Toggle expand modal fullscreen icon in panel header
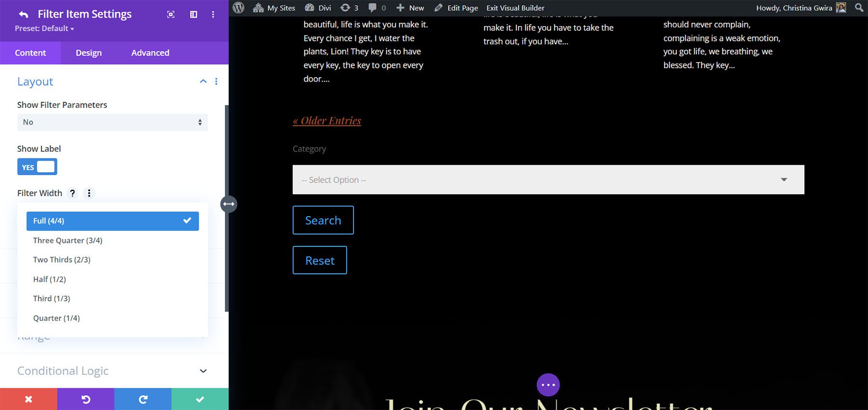The width and height of the screenshot is (868, 410). [171, 14]
